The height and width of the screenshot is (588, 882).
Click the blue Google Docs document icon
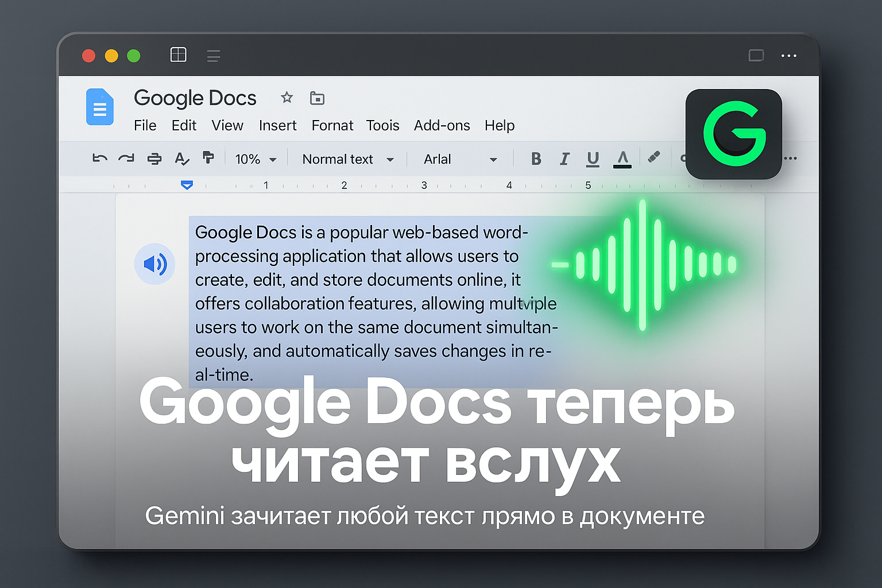tap(100, 107)
